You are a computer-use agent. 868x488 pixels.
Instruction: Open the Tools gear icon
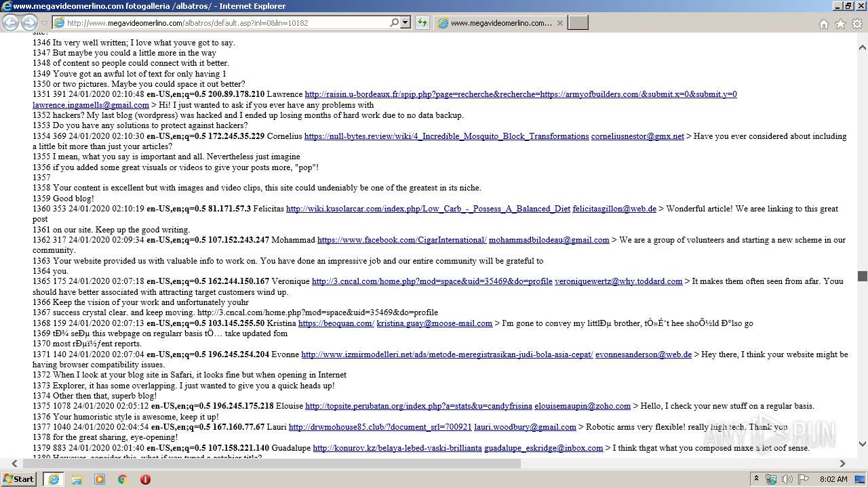coord(857,24)
